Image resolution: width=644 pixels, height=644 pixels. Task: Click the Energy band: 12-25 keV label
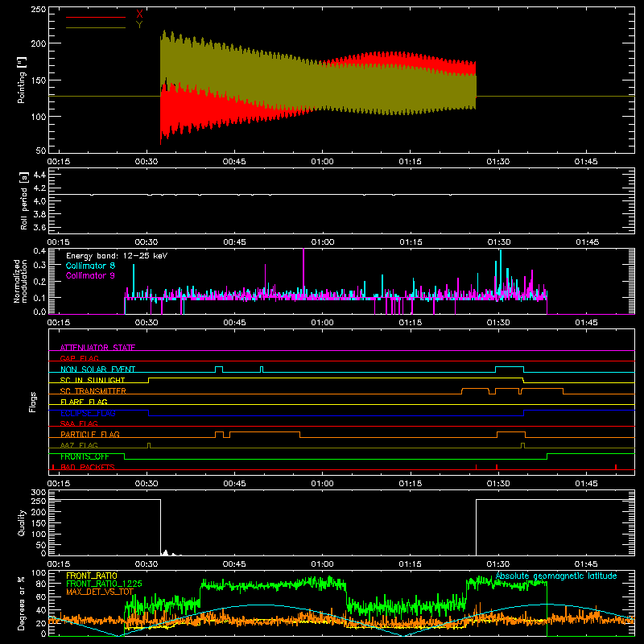[x=117, y=256]
